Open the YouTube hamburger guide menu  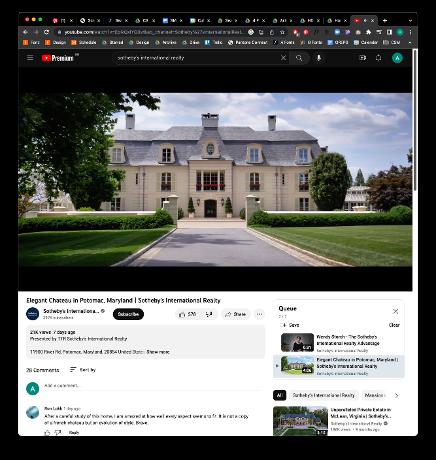coord(30,58)
